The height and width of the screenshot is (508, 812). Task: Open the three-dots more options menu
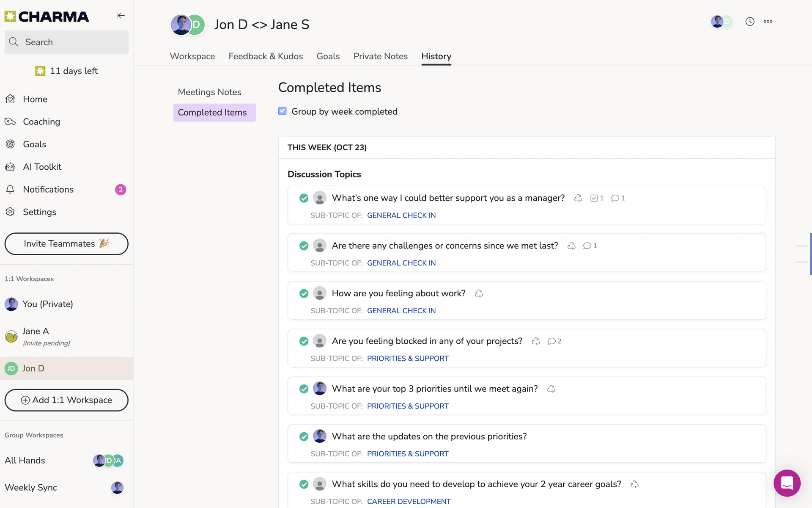pyautogui.click(x=768, y=22)
